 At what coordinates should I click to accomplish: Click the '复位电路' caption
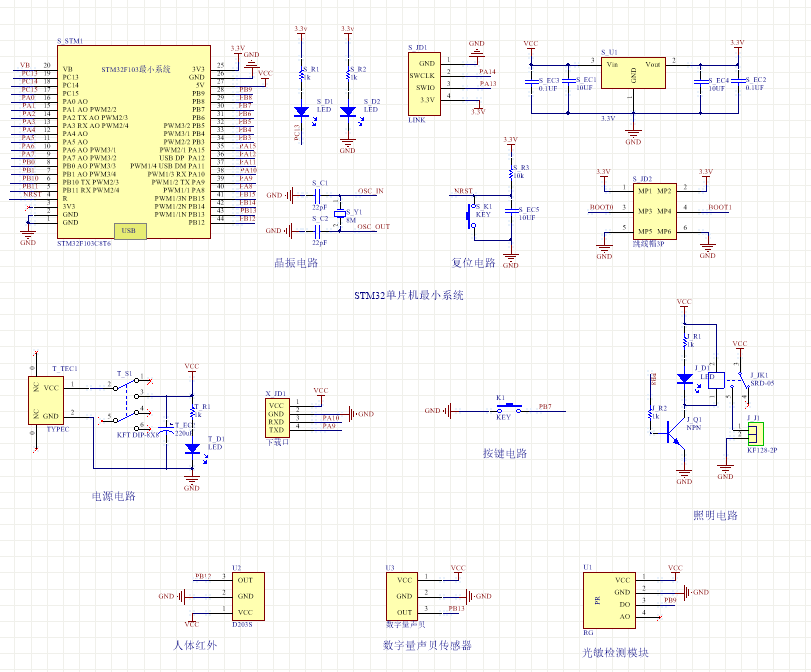click(473, 263)
